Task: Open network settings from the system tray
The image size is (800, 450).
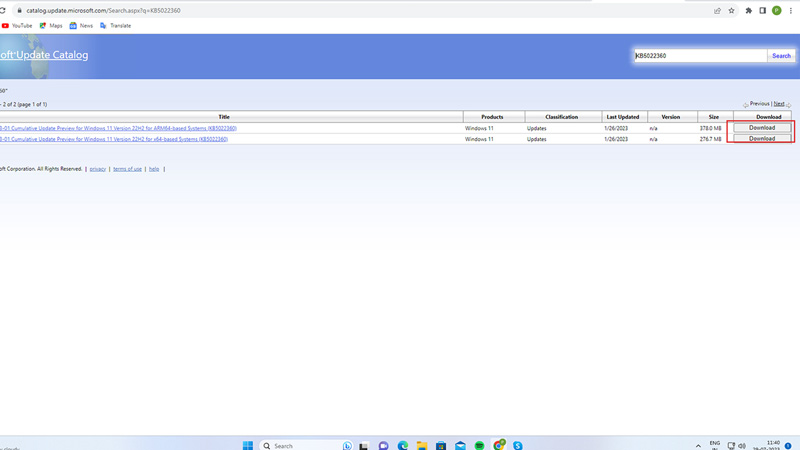Action: point(731,445)
